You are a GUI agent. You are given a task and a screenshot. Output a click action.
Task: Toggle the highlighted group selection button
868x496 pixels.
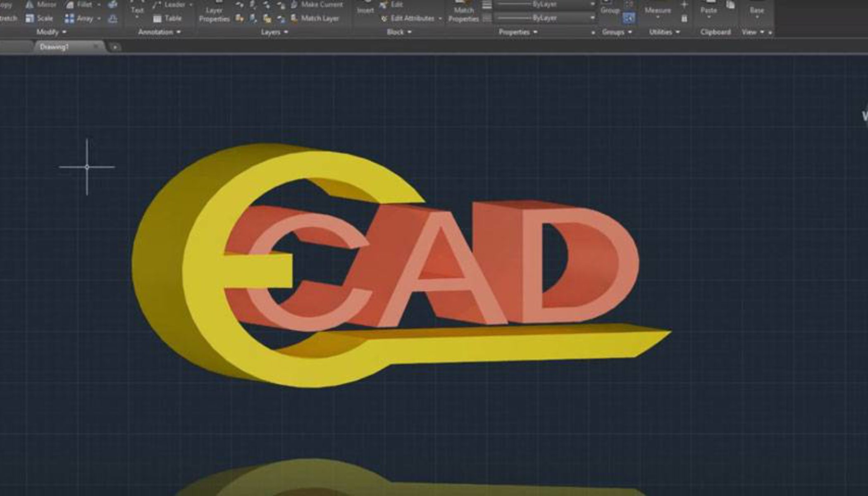click(628, 18)
